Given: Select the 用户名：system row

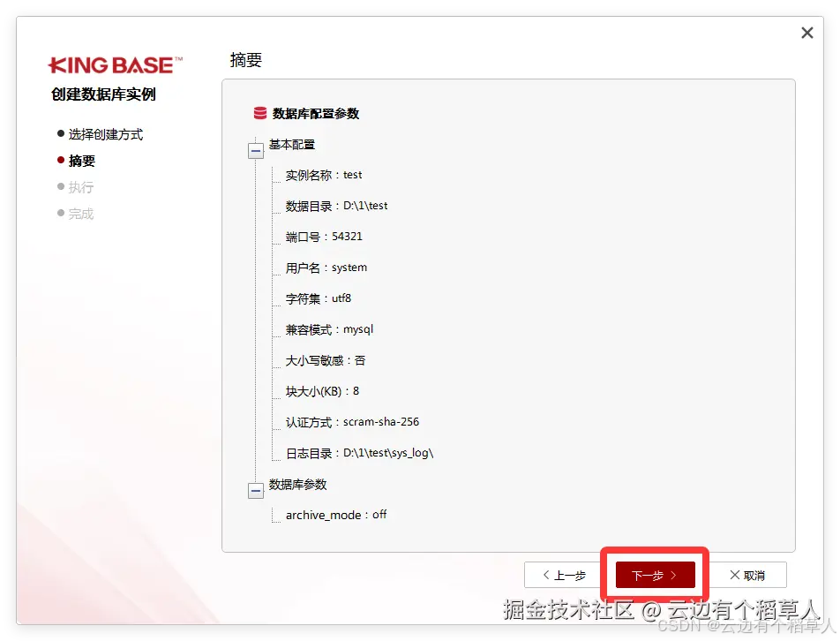Looking at the screenshot, I should 326,268.
